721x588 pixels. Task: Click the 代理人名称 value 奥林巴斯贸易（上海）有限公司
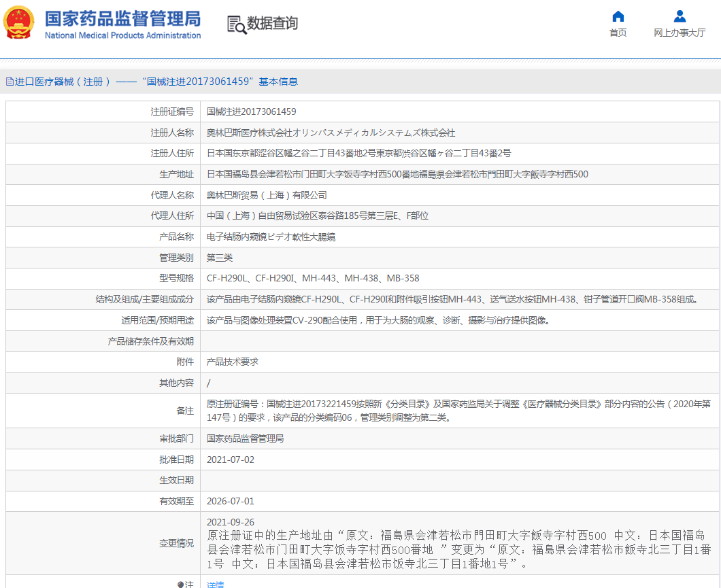[267, 195]
